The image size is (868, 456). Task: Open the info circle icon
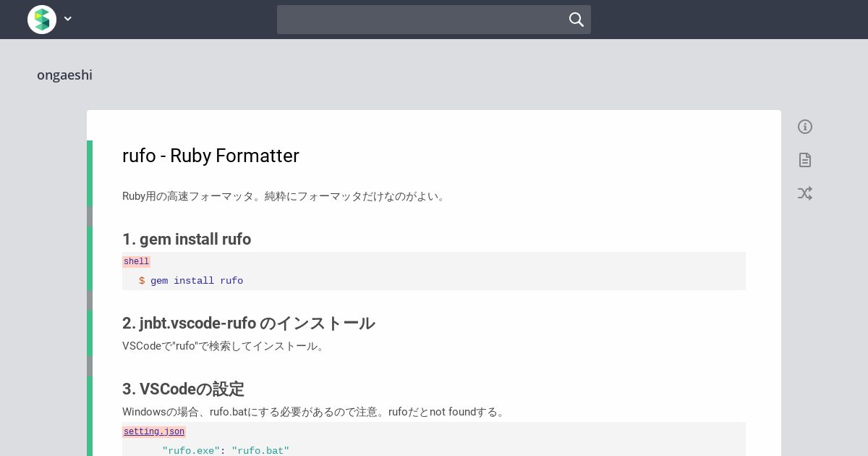point(805,127)
